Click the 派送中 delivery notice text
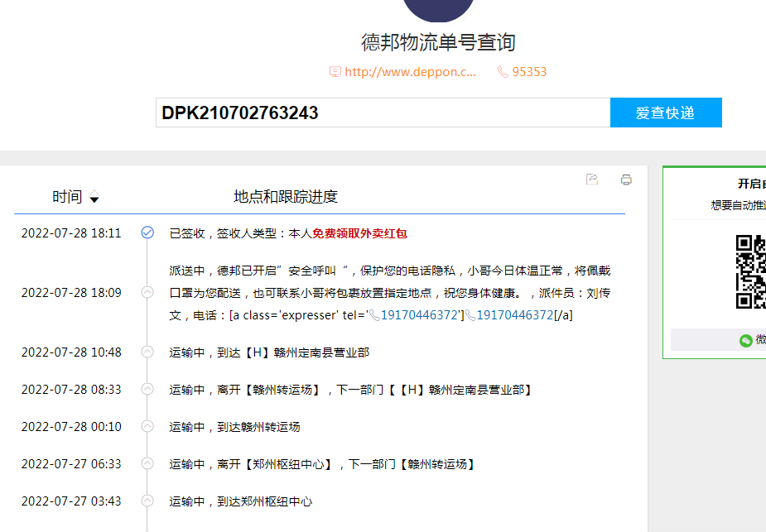This screenshot has height=532, width=766. pos(390,293)
